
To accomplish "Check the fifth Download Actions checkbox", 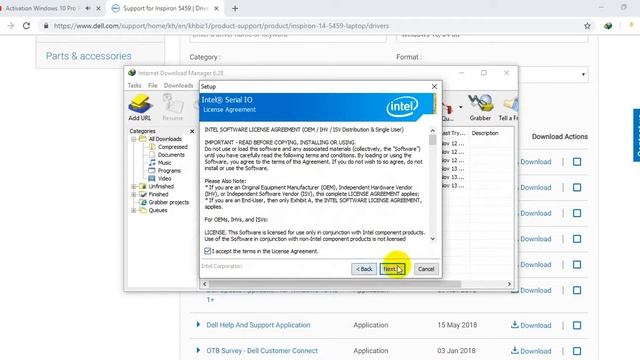I will pyautogui.click(x=577, y=264).
